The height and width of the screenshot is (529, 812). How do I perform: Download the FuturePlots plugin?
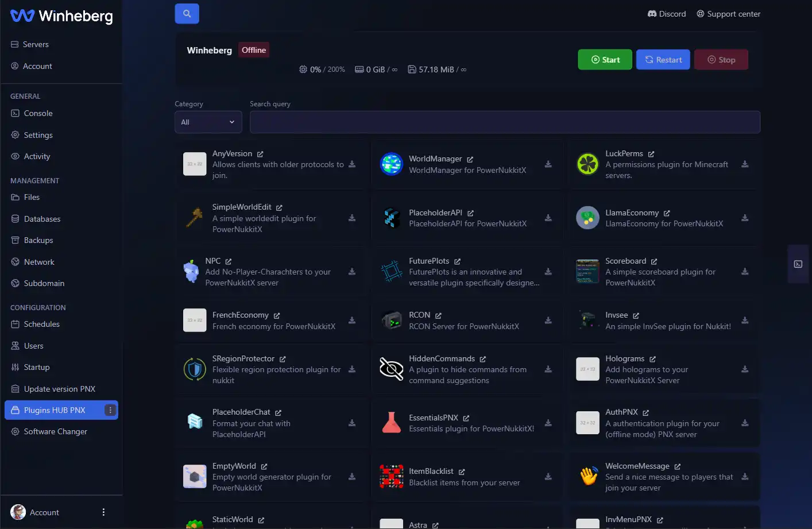[x=548, y=272]
